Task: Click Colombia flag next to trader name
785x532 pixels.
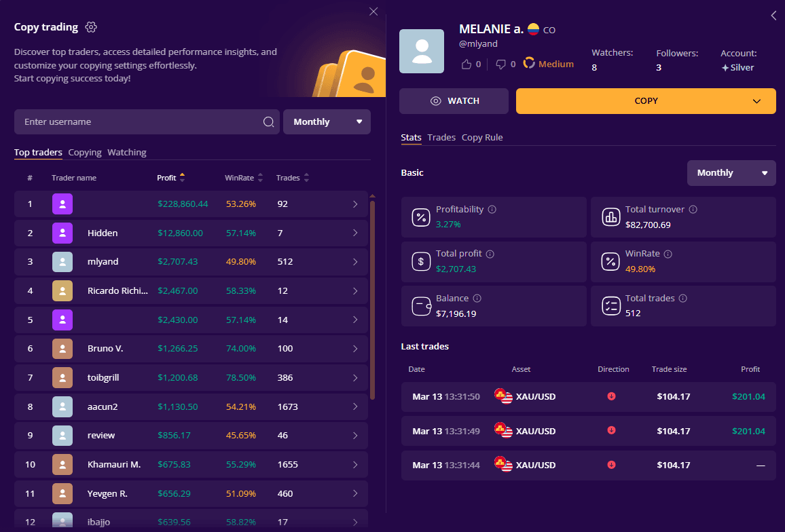Action: [533, 30]
